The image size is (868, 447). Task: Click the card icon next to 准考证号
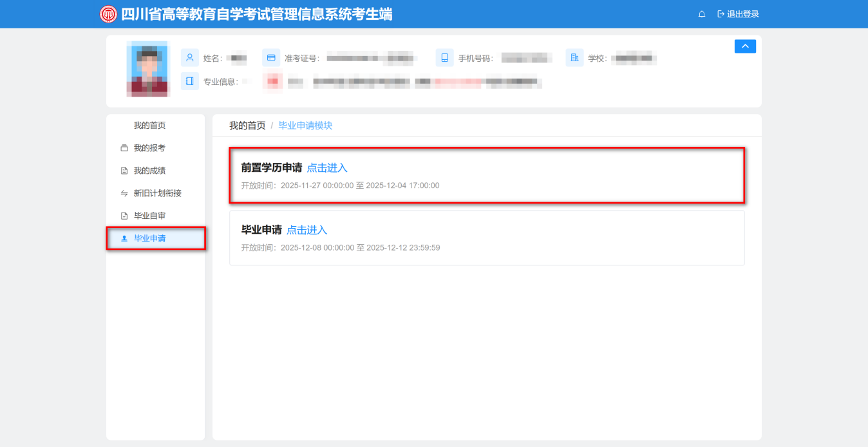pyautogui.click(x=271, y=57)
